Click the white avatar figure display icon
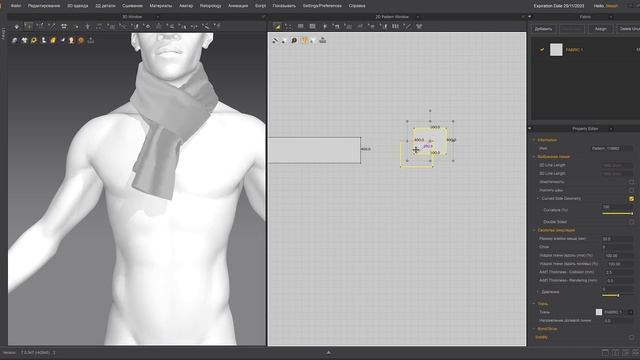640x360 pixels. coord(43,40)
